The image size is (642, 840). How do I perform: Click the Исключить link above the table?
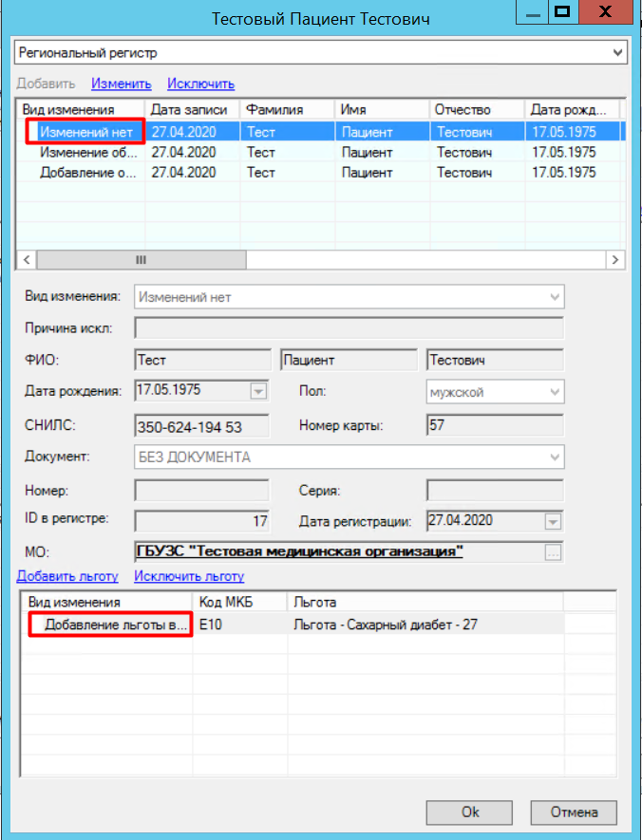point(200,84)
